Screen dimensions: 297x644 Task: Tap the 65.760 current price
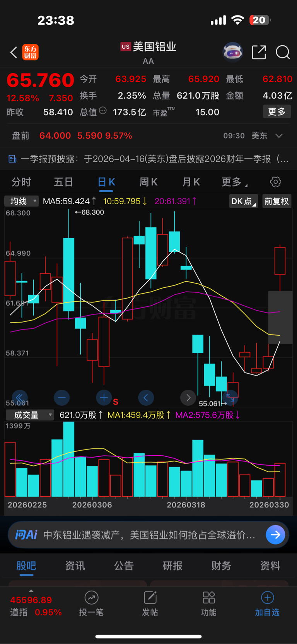point(40,80)
